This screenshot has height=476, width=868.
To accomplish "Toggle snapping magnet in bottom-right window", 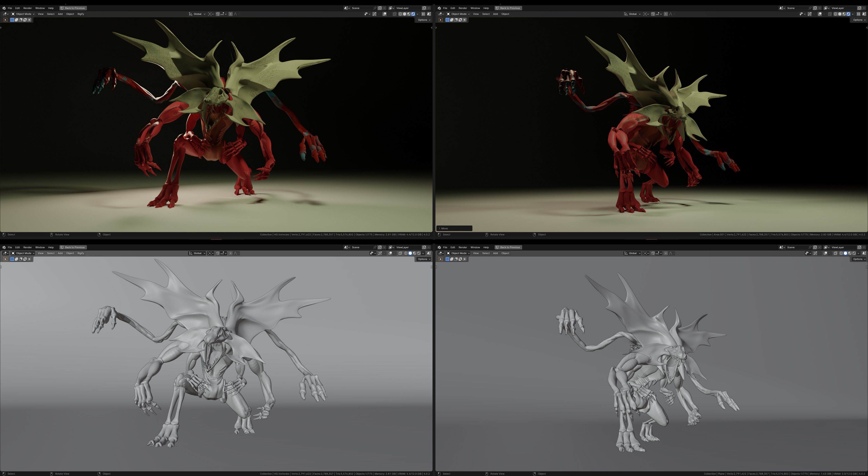I will (653, 253).
